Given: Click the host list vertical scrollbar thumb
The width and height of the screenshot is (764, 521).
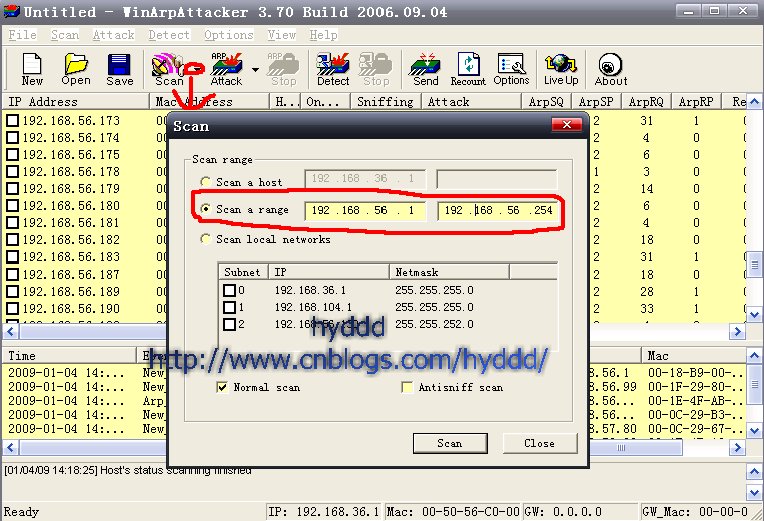Looking at the screenshot, I should point(754,265).
